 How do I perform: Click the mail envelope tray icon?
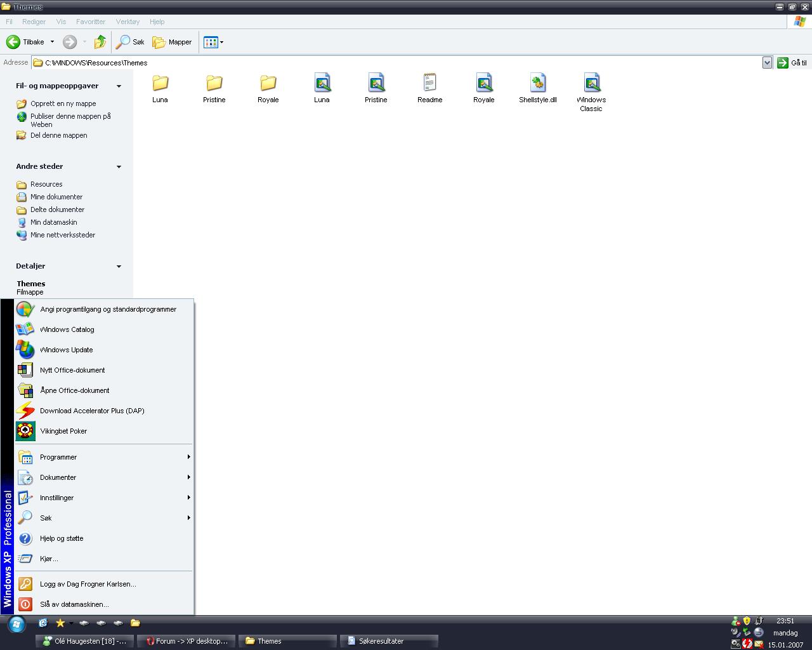click(x=759, y=644)
